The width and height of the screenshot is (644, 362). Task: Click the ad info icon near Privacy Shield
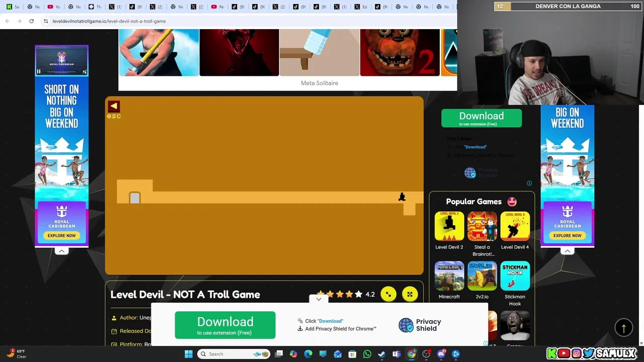click(x=529, y=183)
